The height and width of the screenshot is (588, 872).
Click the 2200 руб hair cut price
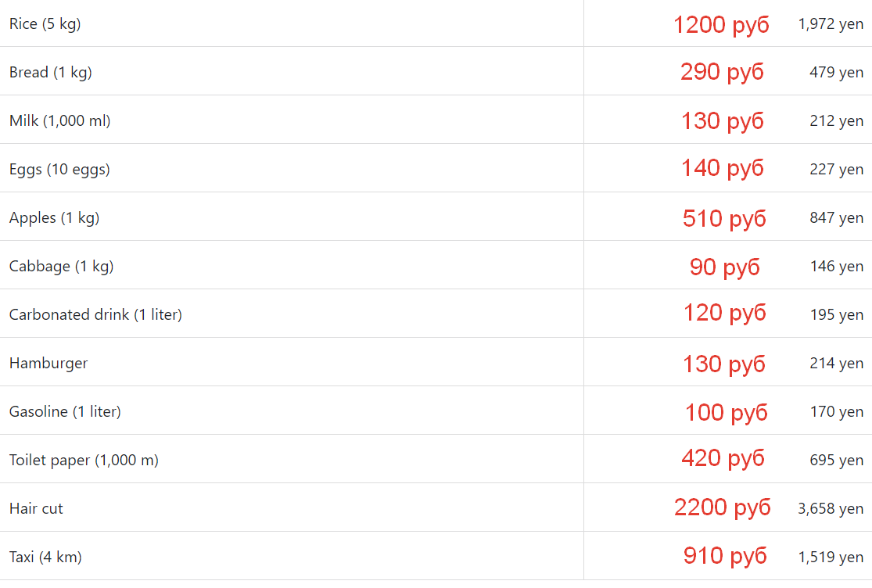point(723,507)
